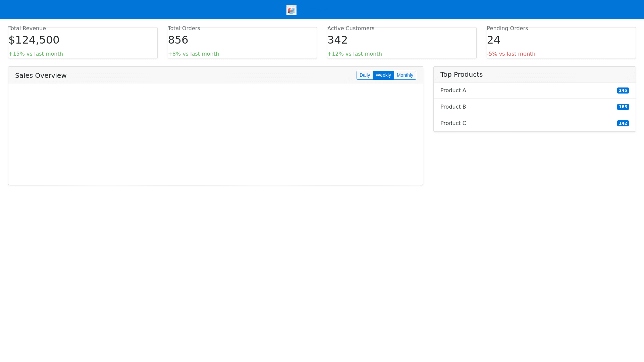Click the Sales Overview heading
644x362 pixels.
pos(41,75)
